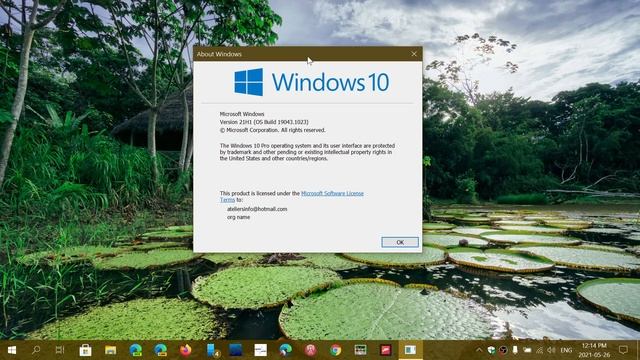Click the Windows 10 logo banner
640x360 pixels.
[x=311, y=82]
